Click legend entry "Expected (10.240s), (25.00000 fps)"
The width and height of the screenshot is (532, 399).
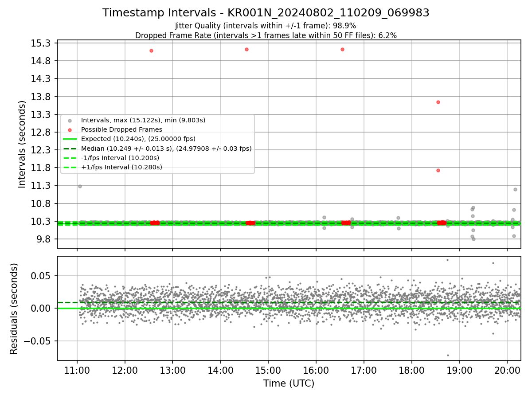pos(138,139)
